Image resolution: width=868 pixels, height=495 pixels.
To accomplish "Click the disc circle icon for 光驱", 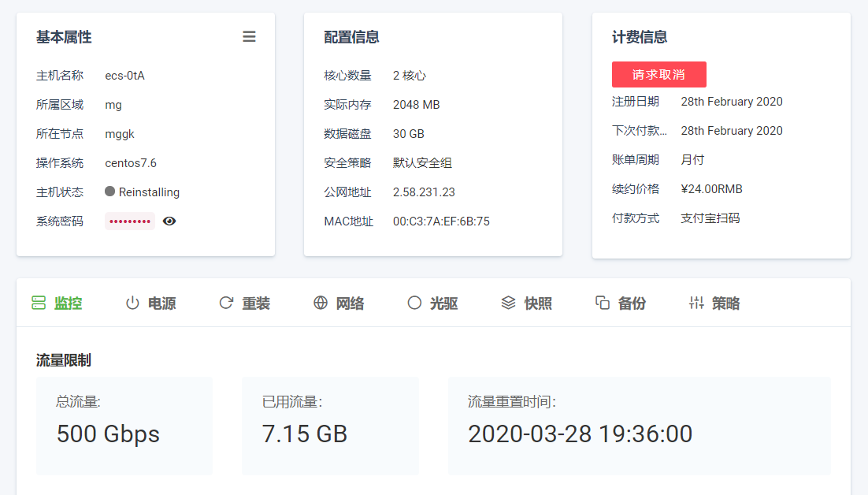I will click(414, 303).
